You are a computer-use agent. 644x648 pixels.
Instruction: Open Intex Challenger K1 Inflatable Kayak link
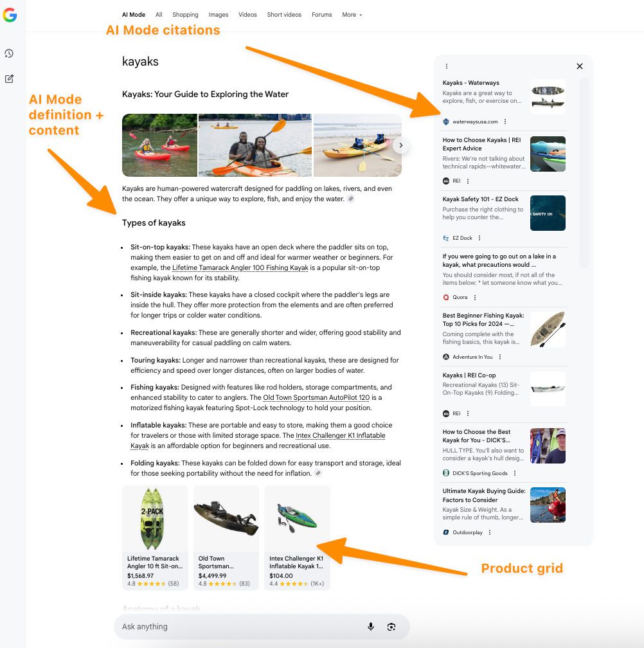click(341, 436)
